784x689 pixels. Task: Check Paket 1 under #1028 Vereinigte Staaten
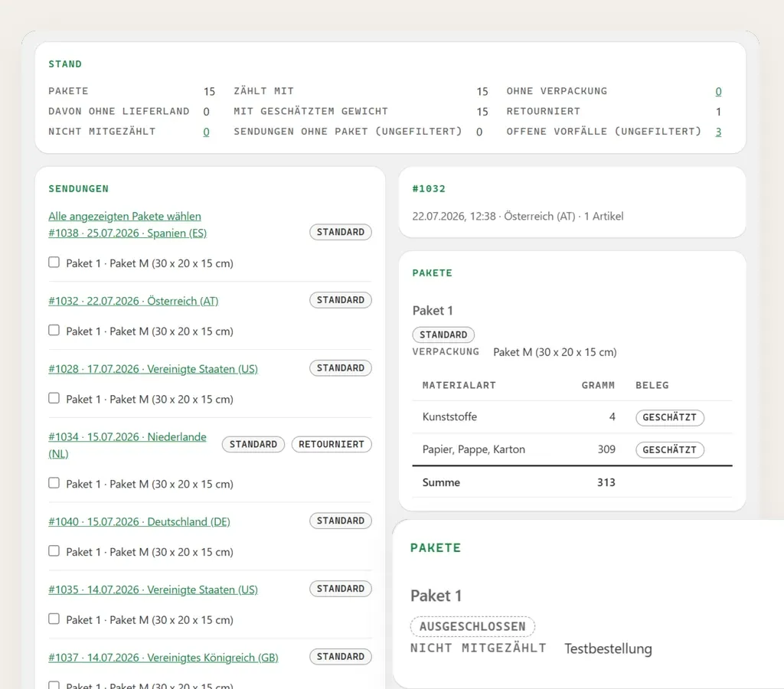tap(54, 399)
